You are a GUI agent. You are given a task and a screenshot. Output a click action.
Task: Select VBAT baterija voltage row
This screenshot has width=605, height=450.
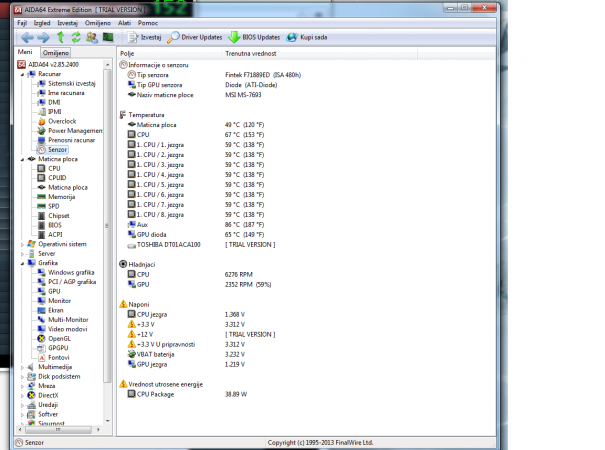click(186, 355)
